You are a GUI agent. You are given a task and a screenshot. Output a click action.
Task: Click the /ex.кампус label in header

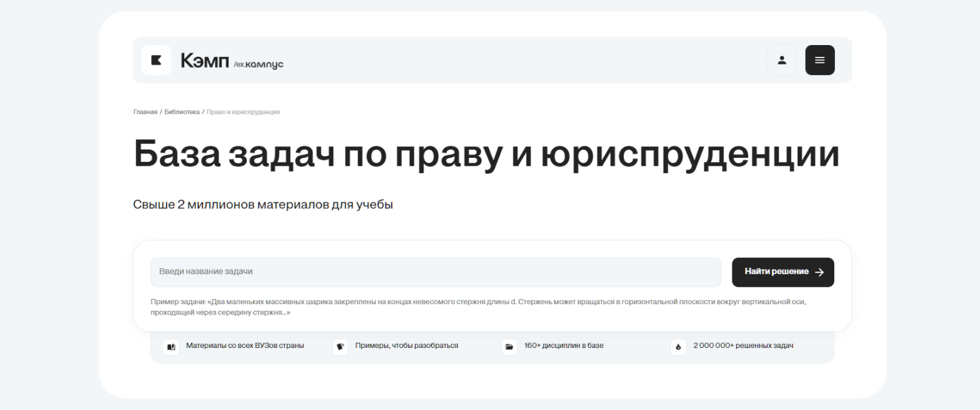pyautogui.click(x=259, y=64)
